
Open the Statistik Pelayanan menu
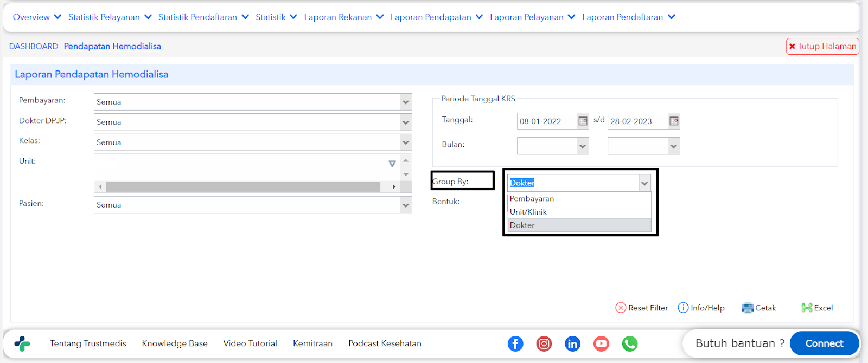tap(110, 17)
